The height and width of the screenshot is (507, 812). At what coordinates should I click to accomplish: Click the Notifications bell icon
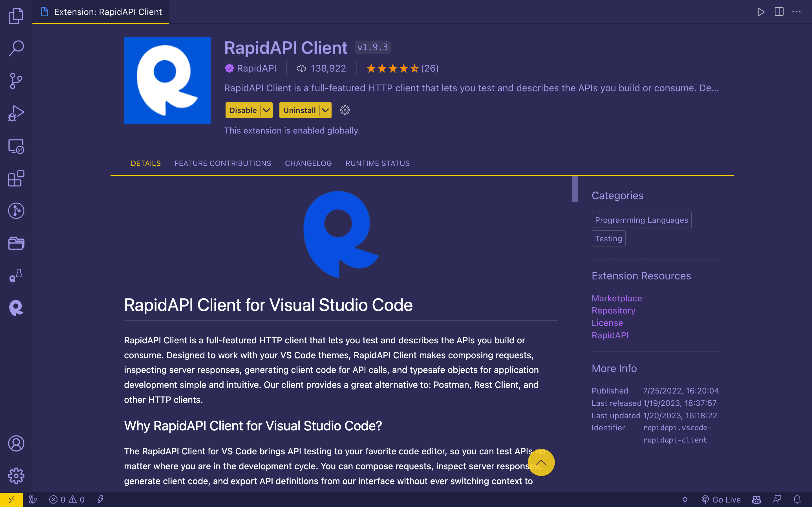797,499
